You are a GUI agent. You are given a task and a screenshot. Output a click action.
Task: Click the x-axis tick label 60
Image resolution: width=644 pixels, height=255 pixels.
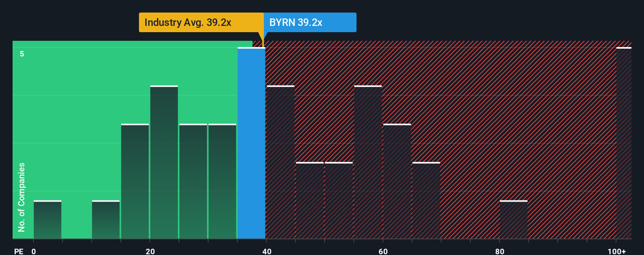click(x=383, y=251)
